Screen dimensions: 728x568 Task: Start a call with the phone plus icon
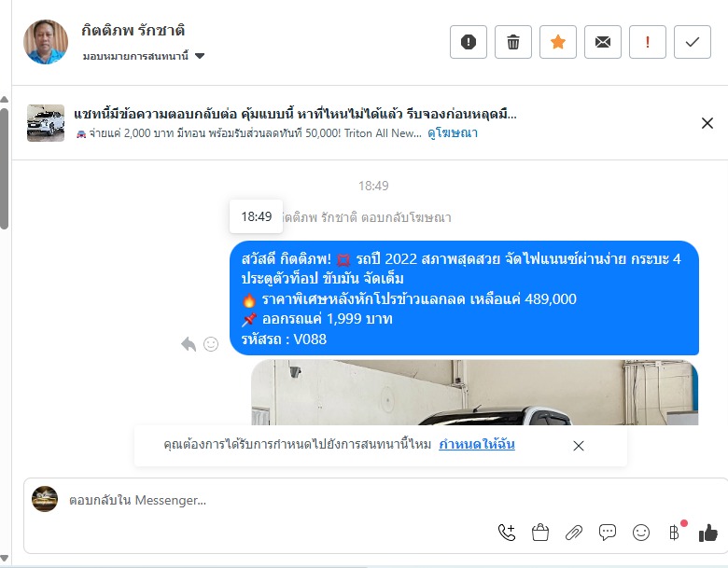point(507,533)
